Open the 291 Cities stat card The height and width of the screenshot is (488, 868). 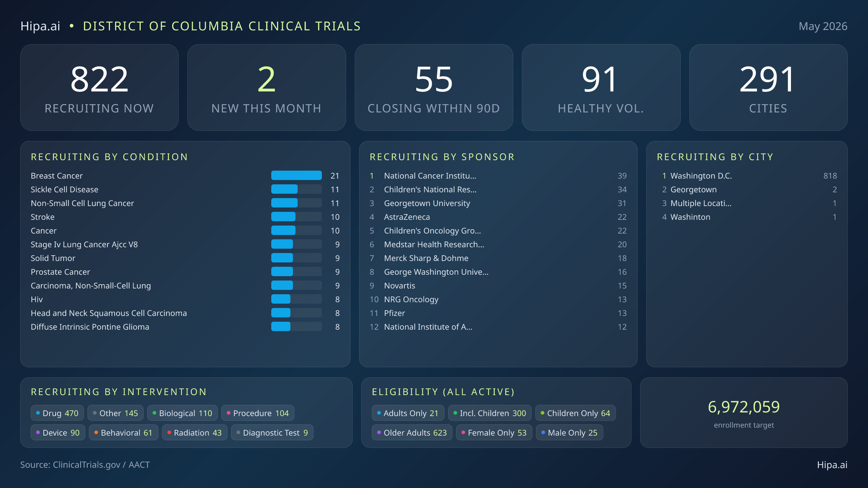click(768, 87)
